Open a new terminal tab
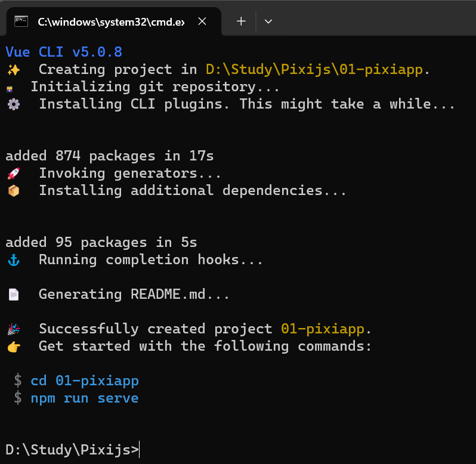This screenshot has width=476, height=464. [x=241, y=21]
